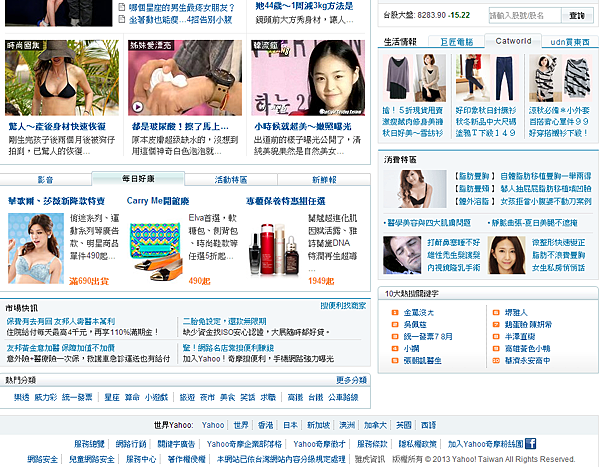Open the 找便利找商家 link
600x467 pixels.
coord(343,305)
